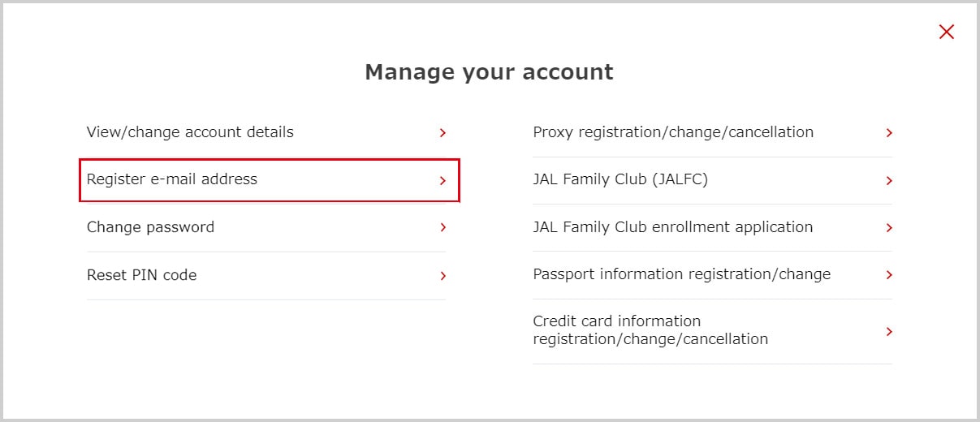Viewport: 980px width, 422px height.
Task: Click the chevron next to JAL Family Club enrollment application
Action: point(889,228)
